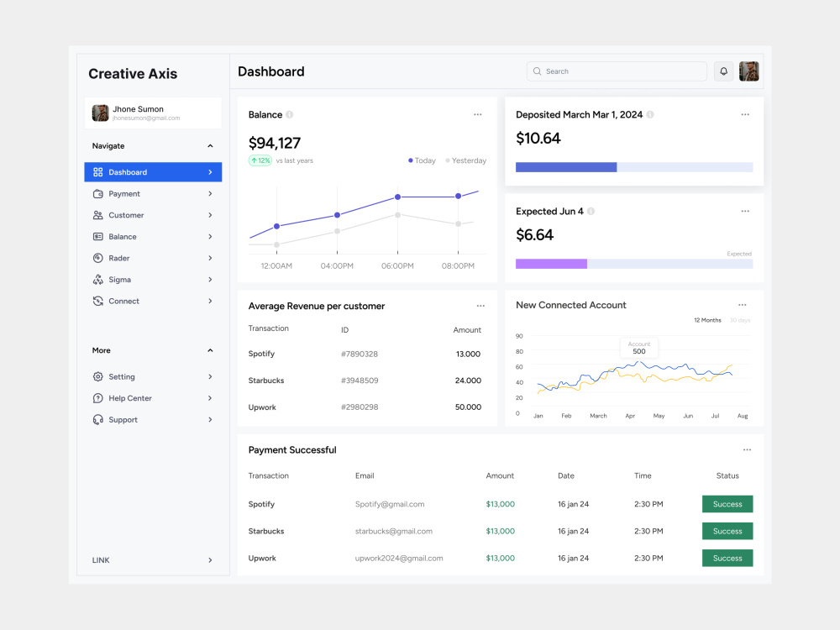This screenshot has width=840, height=630.
Task: Click Jhone Sumon's sidebar profile picture
Action: (101, 113)
